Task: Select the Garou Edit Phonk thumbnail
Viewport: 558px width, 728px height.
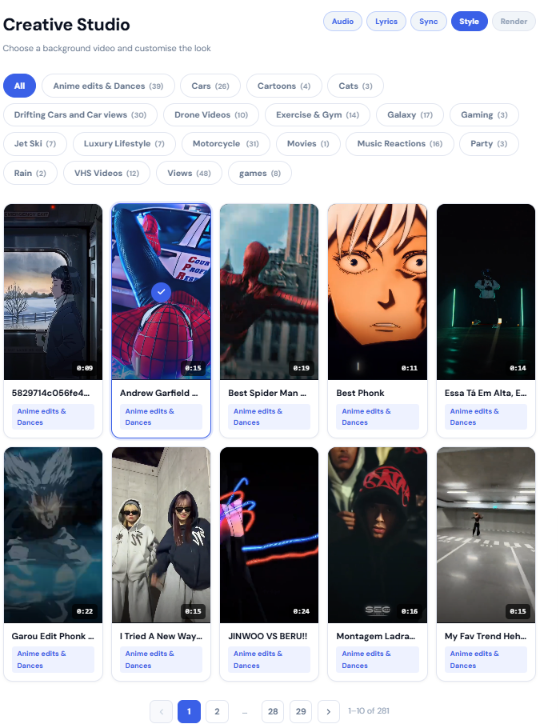Action: click(53, 535)
